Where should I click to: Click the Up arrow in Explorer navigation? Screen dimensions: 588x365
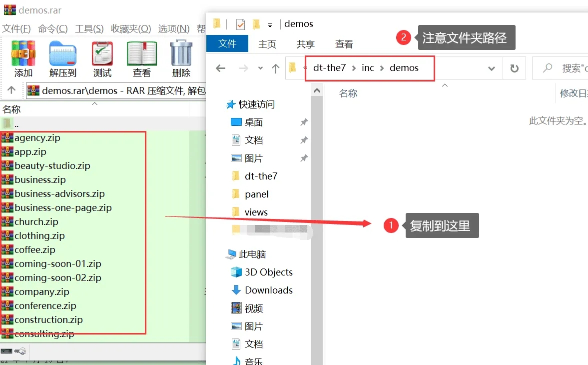pyautogui.click(x=276, y=68)
